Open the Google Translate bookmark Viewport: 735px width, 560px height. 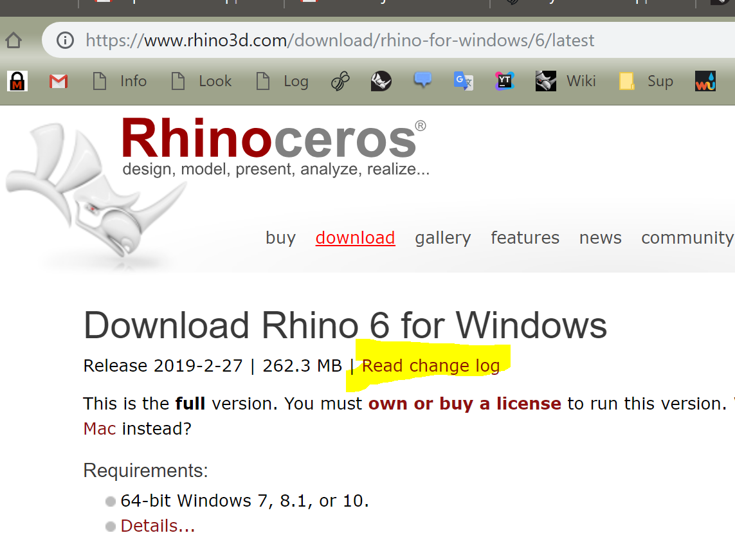464,81
